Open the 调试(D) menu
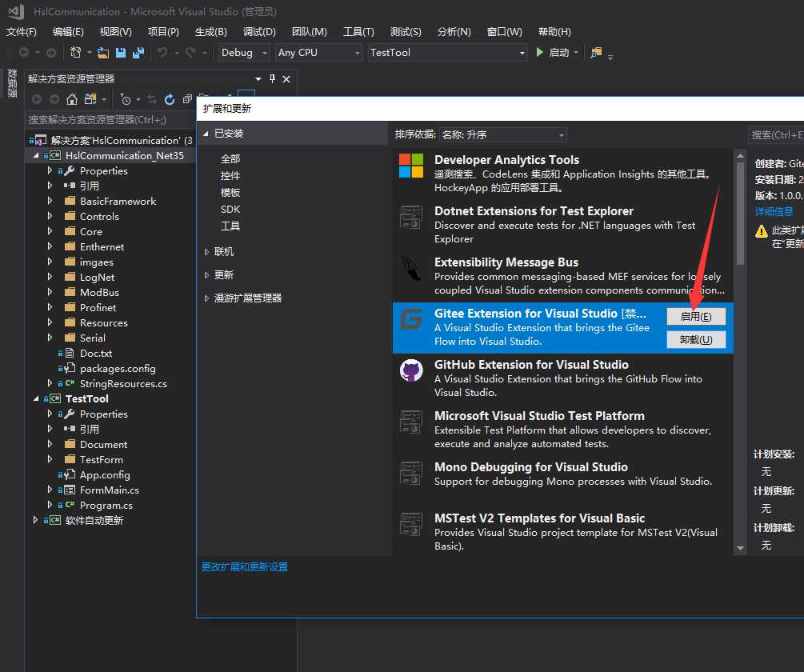Screen dimensions: 804x672 click(259, 31)
